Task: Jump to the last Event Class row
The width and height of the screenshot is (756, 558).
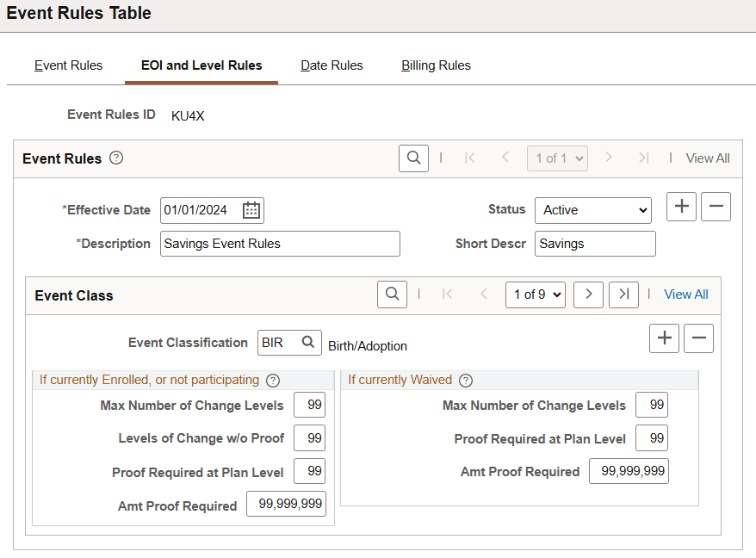Action: [622, 294]
